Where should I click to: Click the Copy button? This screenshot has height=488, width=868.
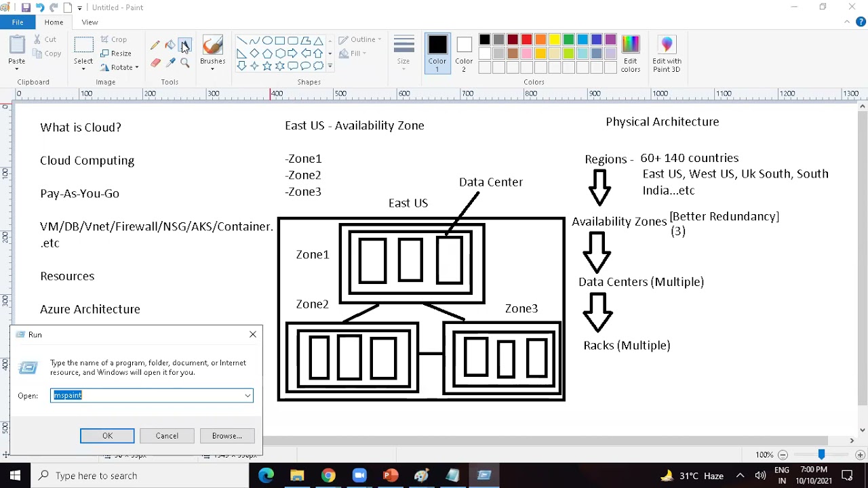(x=47, y=54)
